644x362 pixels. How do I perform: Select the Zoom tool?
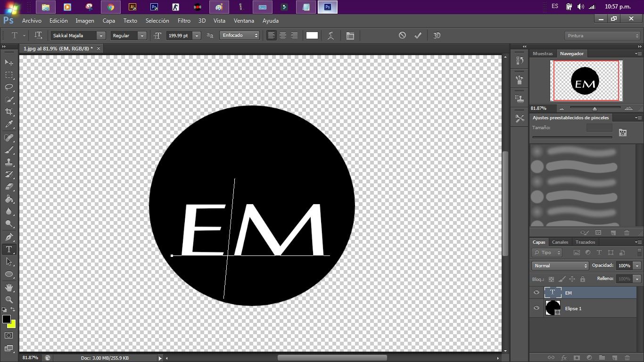(9, 299)
